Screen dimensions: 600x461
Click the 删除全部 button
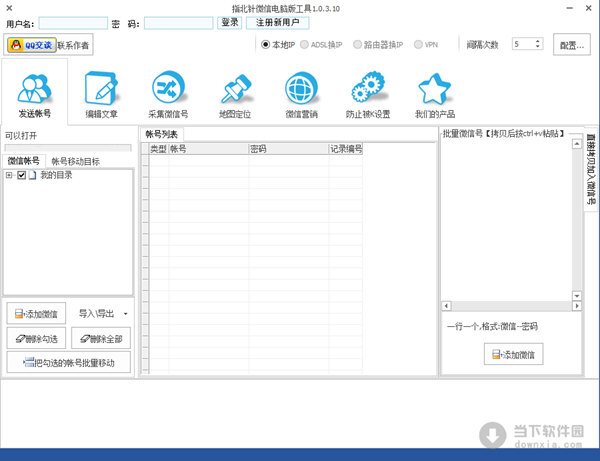coord(101,339)
